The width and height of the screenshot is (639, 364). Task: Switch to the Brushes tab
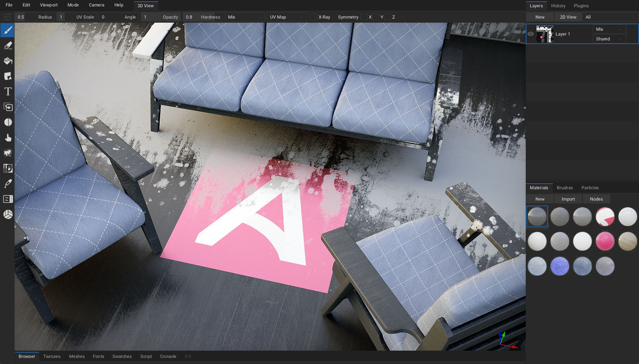tap(565, 188)
